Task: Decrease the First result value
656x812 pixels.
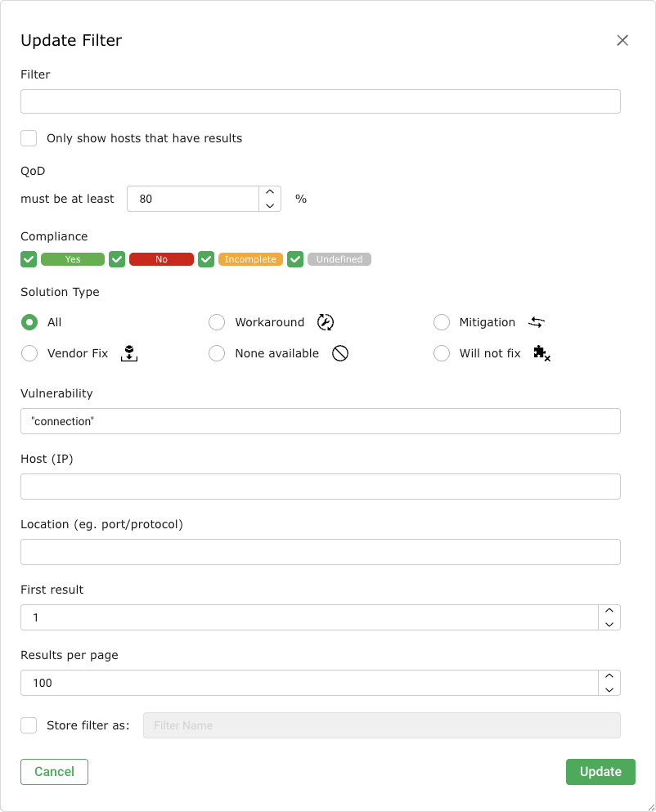Action: [x=609, y=624]
